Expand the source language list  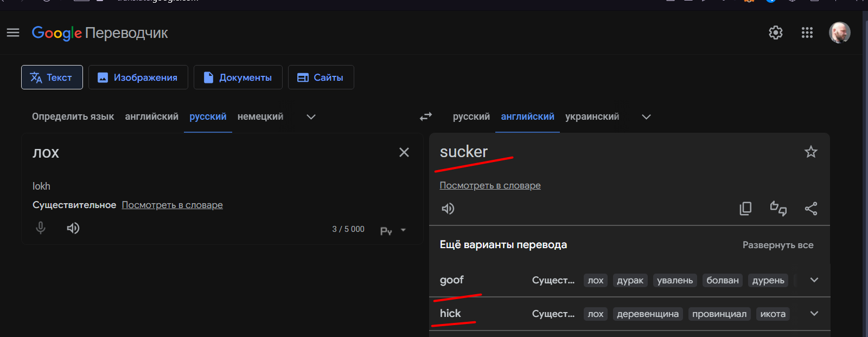pos(311,117)
